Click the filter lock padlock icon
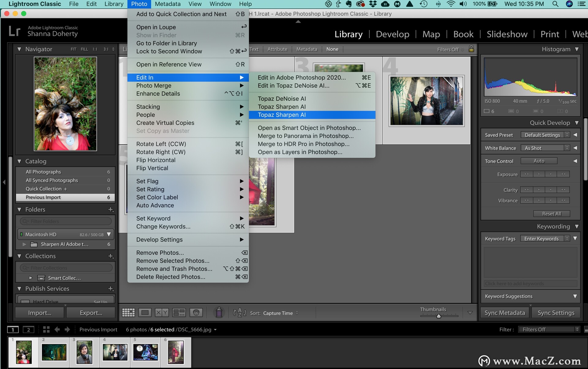This screenshot has width=588, height=369. 471,49
